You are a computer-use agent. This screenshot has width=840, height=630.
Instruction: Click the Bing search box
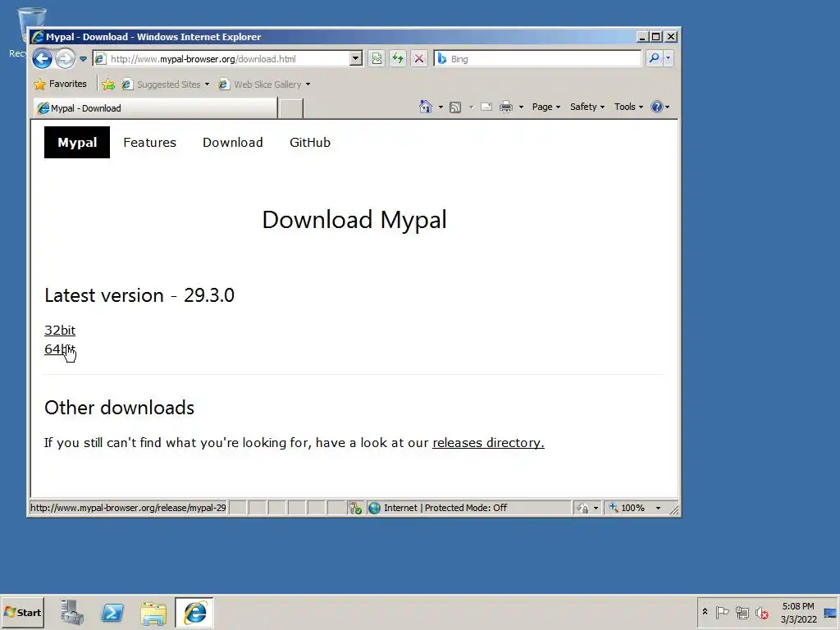[x=537, y=58]
